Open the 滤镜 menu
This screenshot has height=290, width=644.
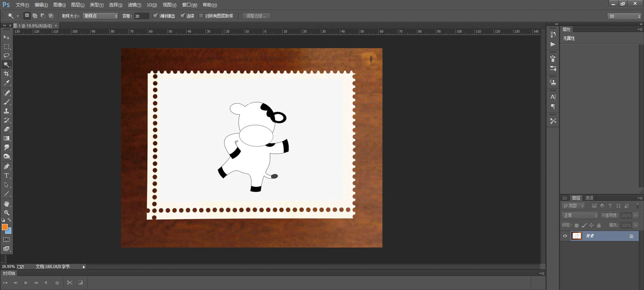134,5
